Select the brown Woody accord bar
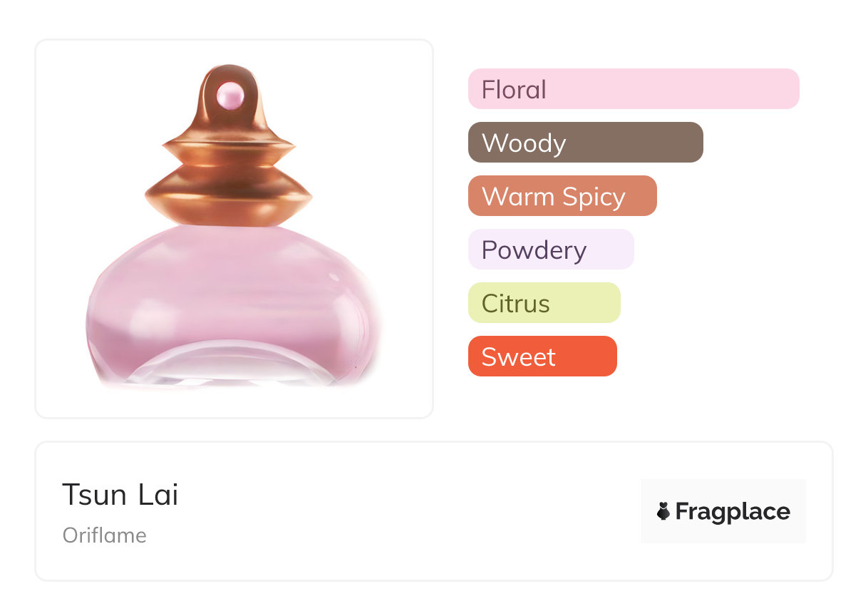Image resolution: width=868 pixels, height=616 pixels. (x=585, y=143)
